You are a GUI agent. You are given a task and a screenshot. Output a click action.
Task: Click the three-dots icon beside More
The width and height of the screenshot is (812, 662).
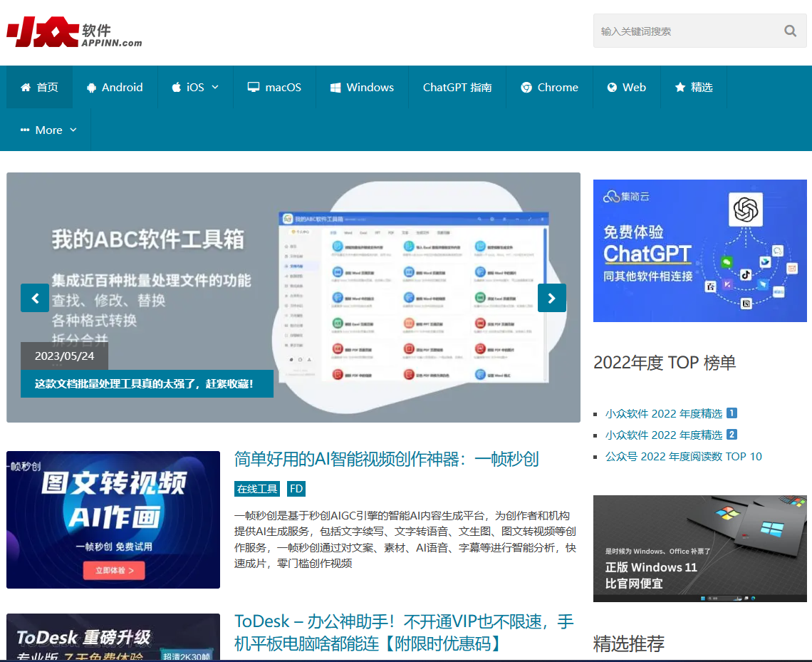point(25,130)
